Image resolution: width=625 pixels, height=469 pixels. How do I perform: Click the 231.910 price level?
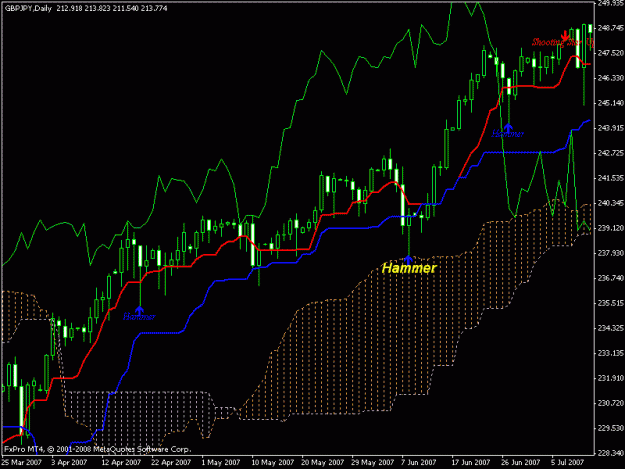click(x=610, y=378)
